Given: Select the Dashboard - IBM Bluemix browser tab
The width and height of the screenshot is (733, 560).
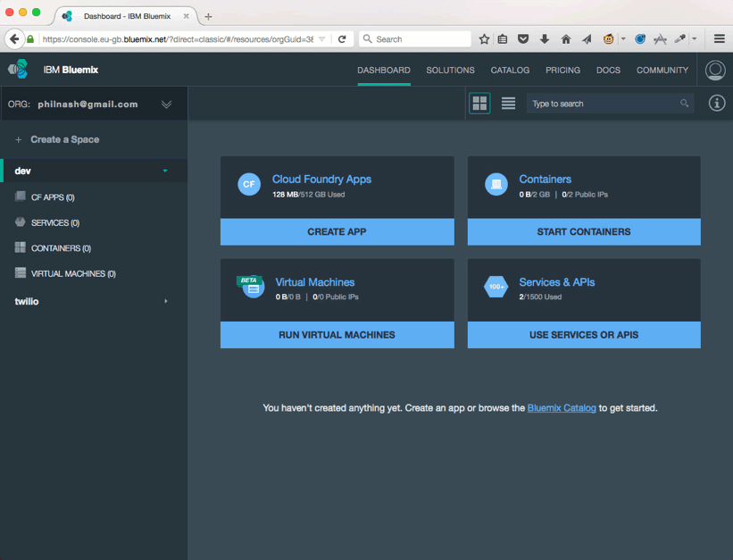Looking at the screenshot, I should (x=126, y=16).
